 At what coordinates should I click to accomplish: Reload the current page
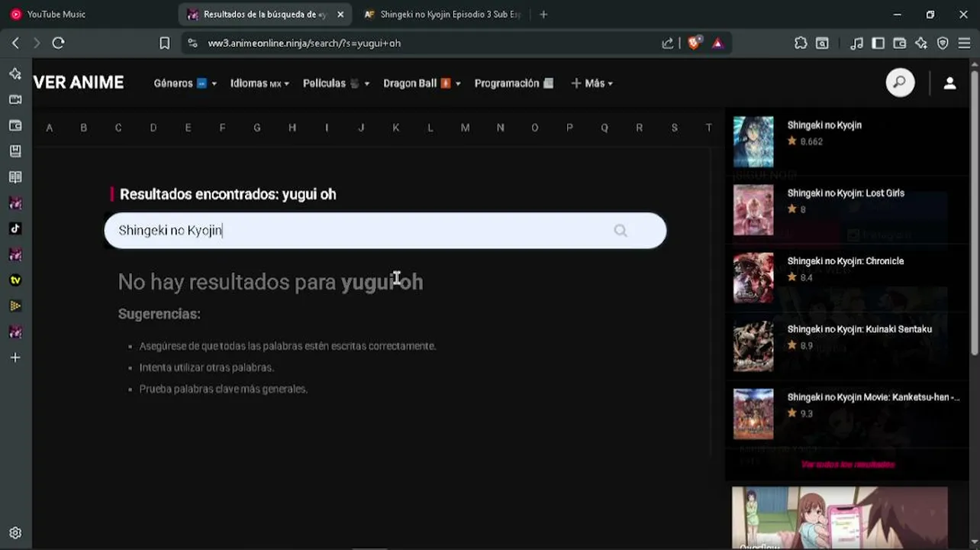[58, 44]
